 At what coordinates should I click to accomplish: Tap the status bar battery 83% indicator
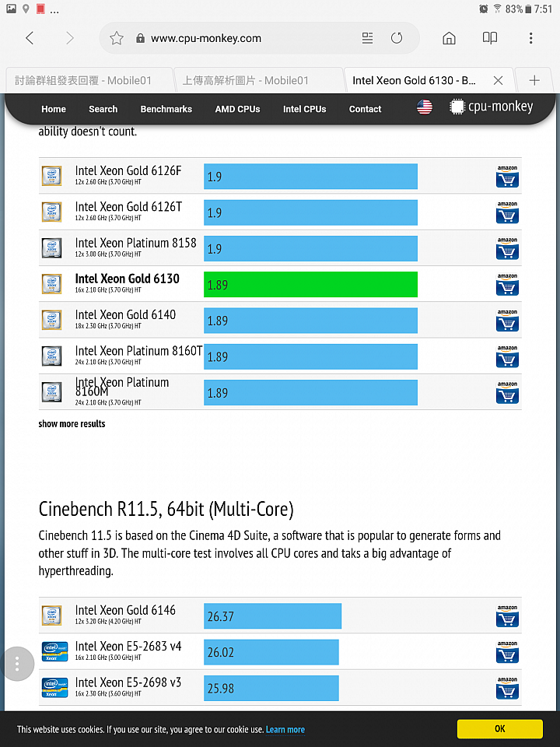(518, 9)
